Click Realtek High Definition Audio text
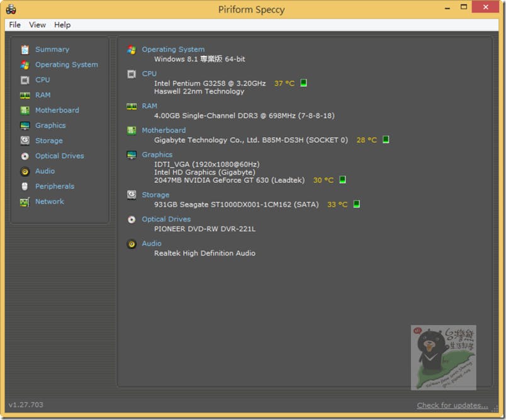 tap(205, 253)
